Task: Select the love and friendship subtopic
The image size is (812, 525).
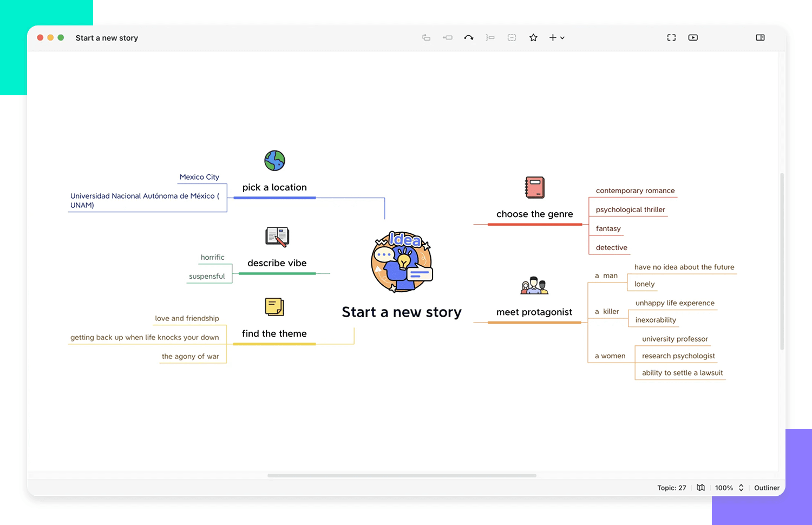Action: click(187, 318)
